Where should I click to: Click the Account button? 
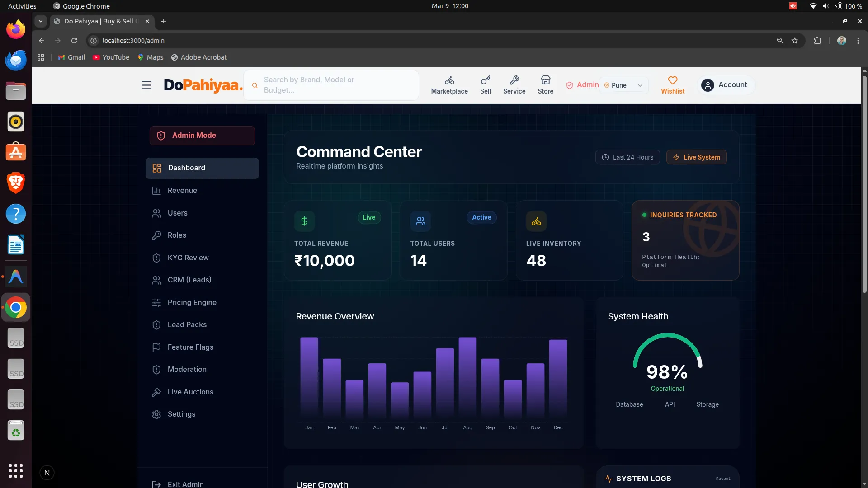click(725, 85)
